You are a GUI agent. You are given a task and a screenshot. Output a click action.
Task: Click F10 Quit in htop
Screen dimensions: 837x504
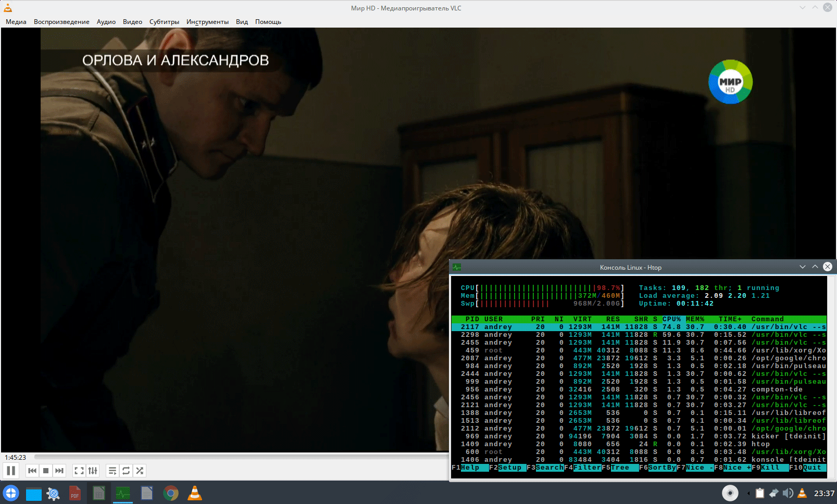point(808,468)
